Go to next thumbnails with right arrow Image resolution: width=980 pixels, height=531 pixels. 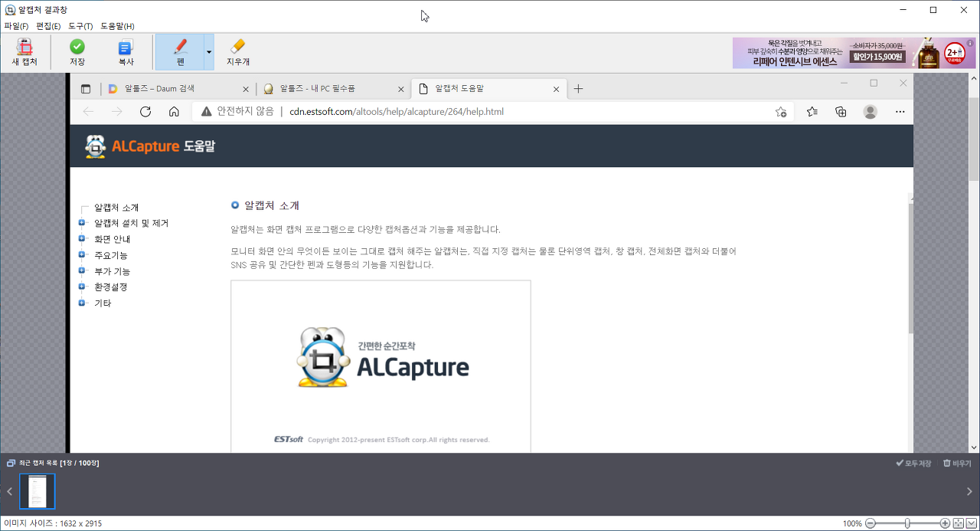[x=969, y=491]
